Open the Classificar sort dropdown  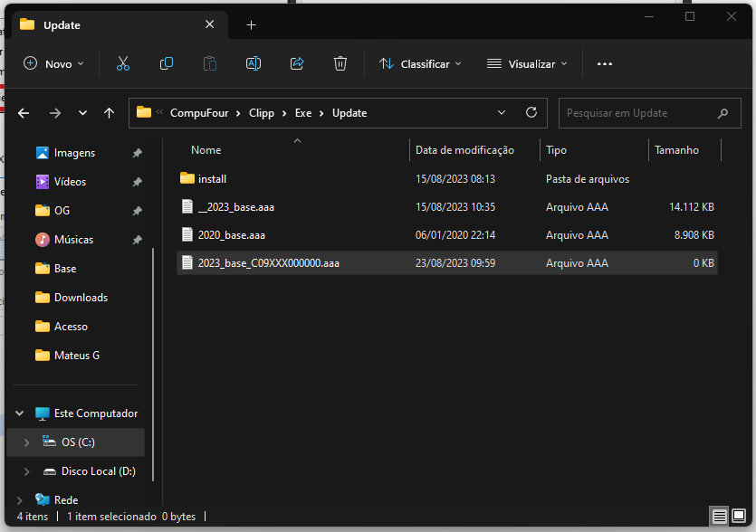[x=420, y=63]
